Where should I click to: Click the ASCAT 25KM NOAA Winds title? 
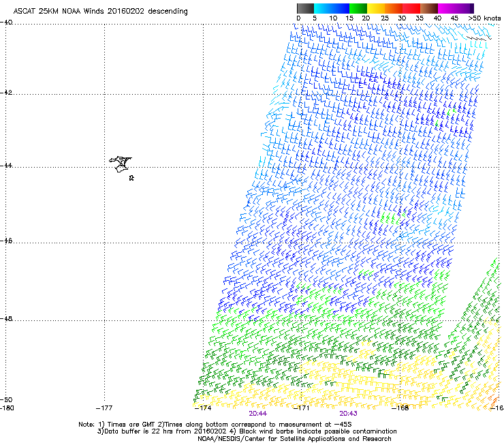tap(100, 11)
